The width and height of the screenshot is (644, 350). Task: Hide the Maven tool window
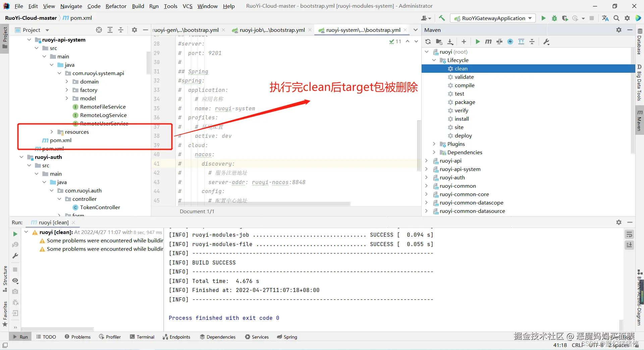click(630, 30)
